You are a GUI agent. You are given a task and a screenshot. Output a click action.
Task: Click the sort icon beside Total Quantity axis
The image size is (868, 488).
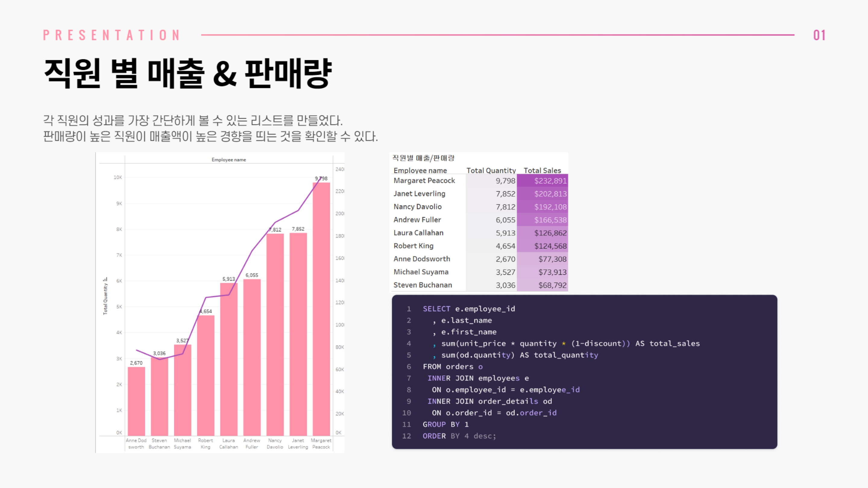pyautogui.click(x=105, y=279)
